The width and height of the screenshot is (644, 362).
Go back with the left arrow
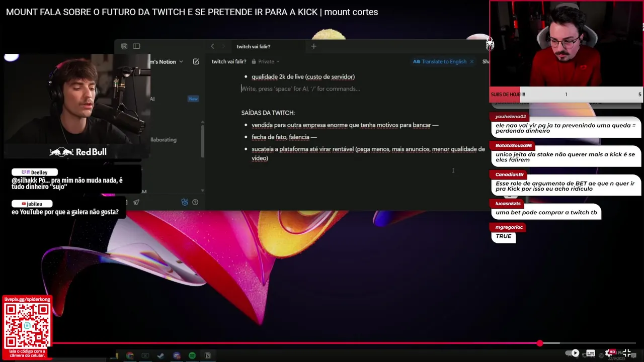coord(212,46)
